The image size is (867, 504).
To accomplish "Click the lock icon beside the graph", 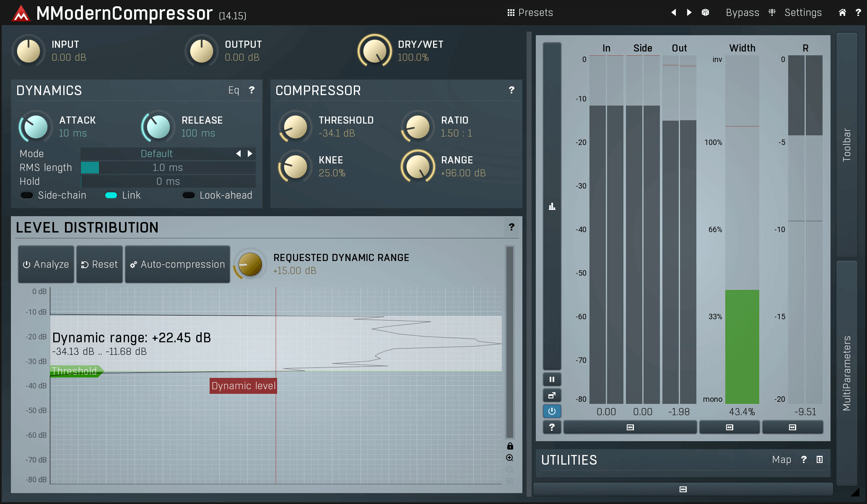I will tap(510, 446).
